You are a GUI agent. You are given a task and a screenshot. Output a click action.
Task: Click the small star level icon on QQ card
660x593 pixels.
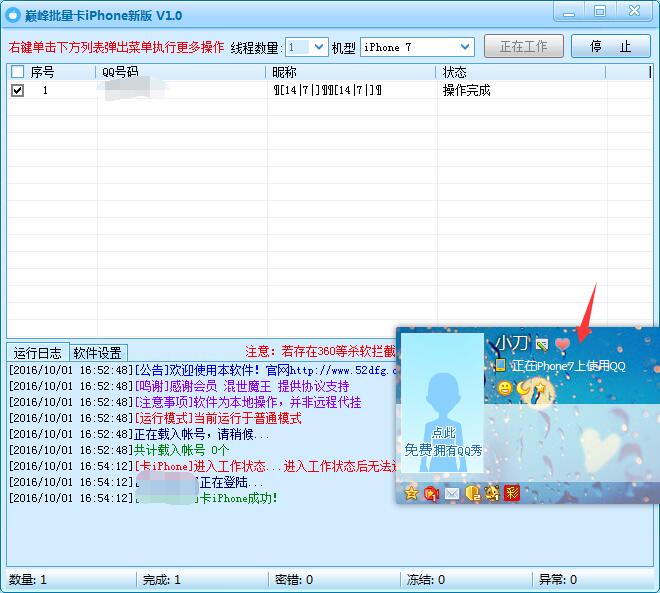pyautogui.click(x=539, y=388)
